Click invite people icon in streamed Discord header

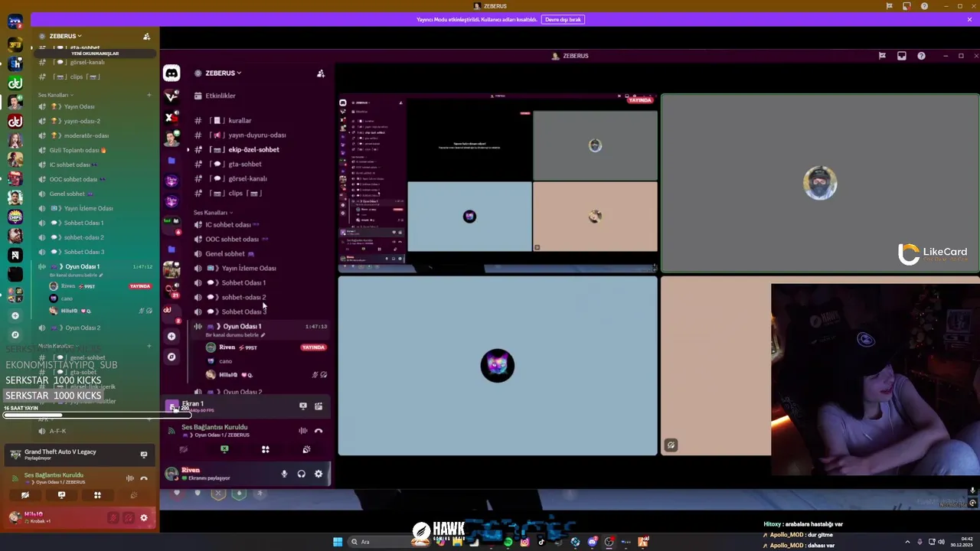pos(321,73)
